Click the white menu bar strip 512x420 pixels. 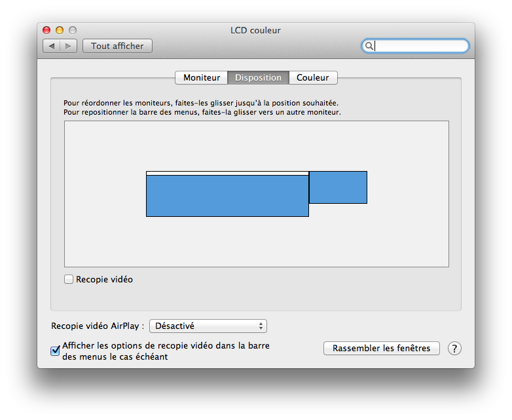[x=227, y=173]
